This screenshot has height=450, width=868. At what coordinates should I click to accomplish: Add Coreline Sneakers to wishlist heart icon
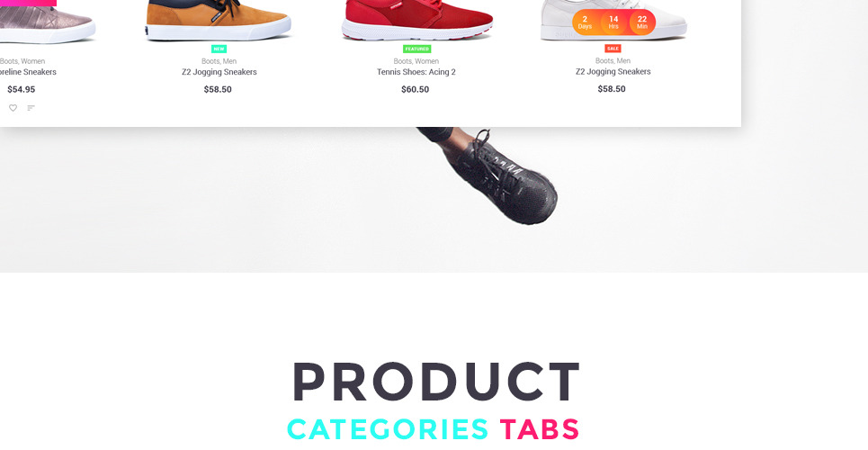pyautogui.click(x=13, y=108)
